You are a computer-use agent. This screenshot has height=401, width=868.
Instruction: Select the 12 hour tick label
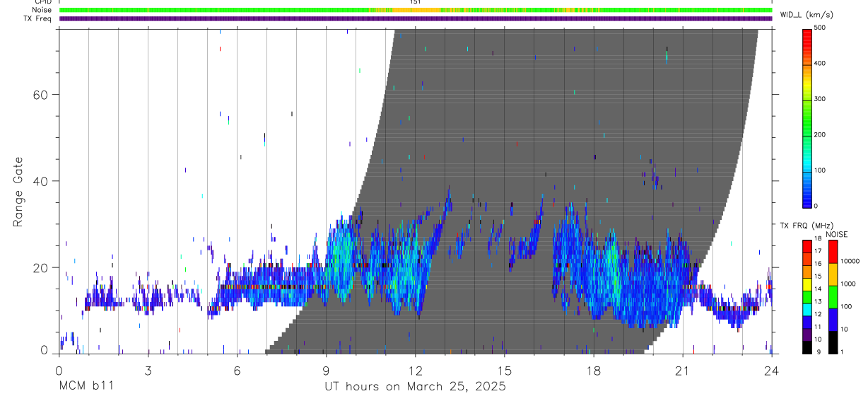point(416,371)
